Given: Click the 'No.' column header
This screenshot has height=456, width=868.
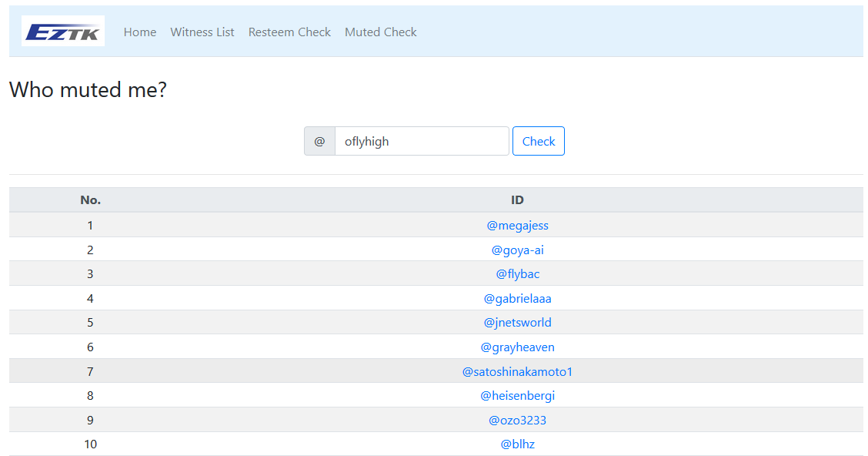Looking at the screenshot, I should coord(90,200).
